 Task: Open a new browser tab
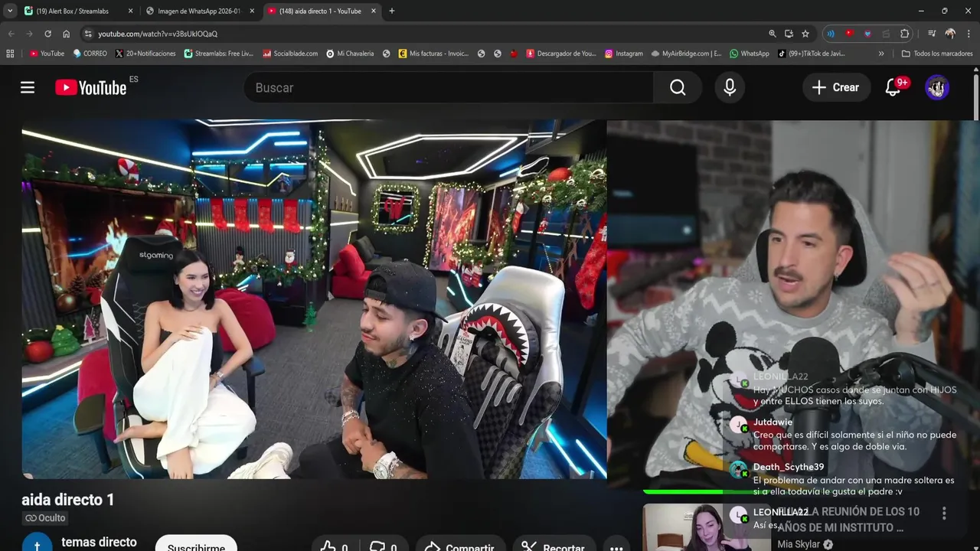point(391,11)
